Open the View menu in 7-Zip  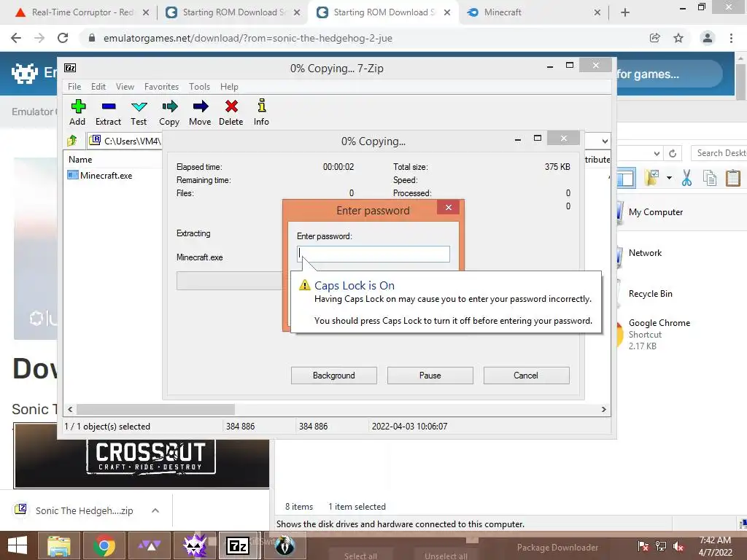(125, 87)
